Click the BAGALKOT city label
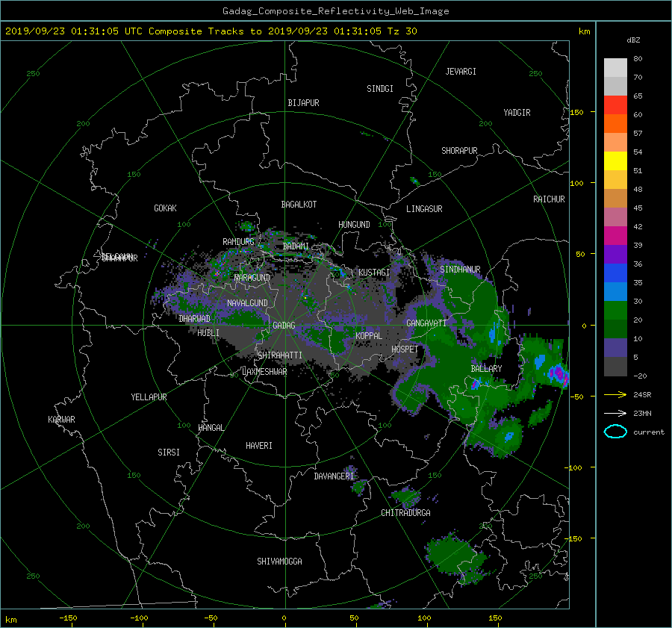 pos(299,205)
